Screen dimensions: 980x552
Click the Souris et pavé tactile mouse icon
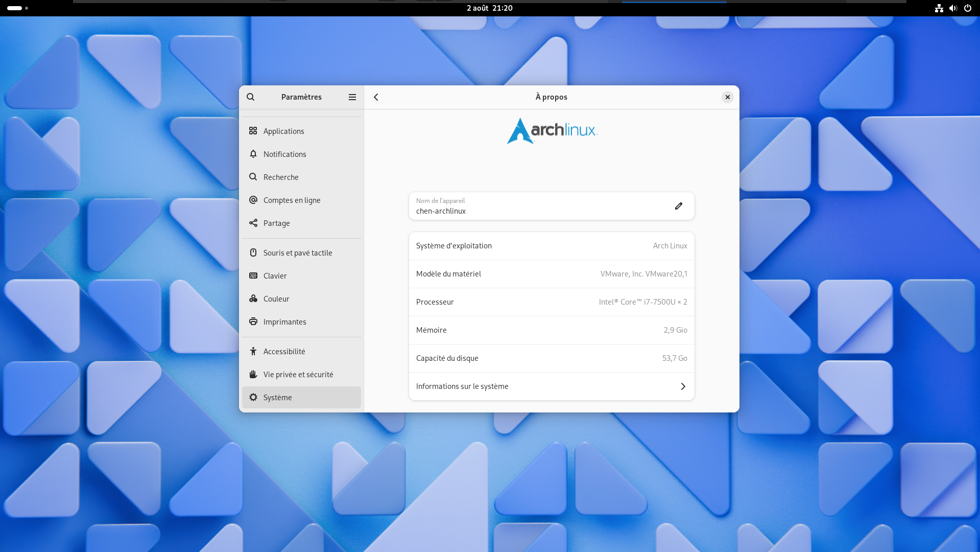pos(253,252)
